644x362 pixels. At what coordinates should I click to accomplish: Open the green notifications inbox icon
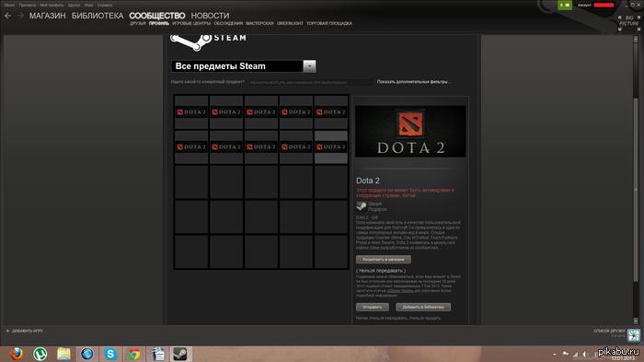tap(565, 5)
